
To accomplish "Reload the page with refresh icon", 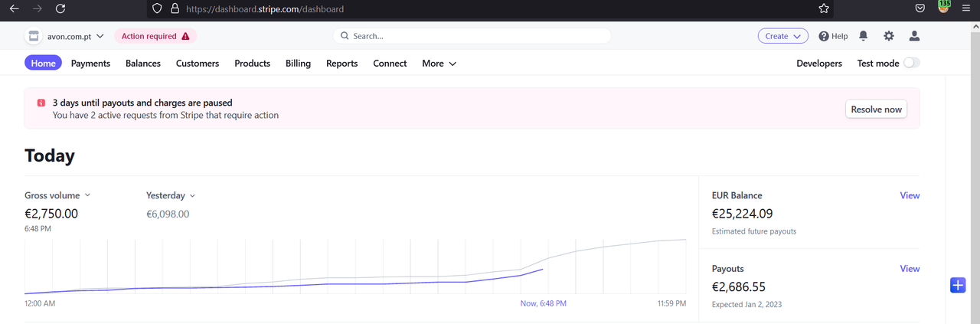I will (60, 8).
